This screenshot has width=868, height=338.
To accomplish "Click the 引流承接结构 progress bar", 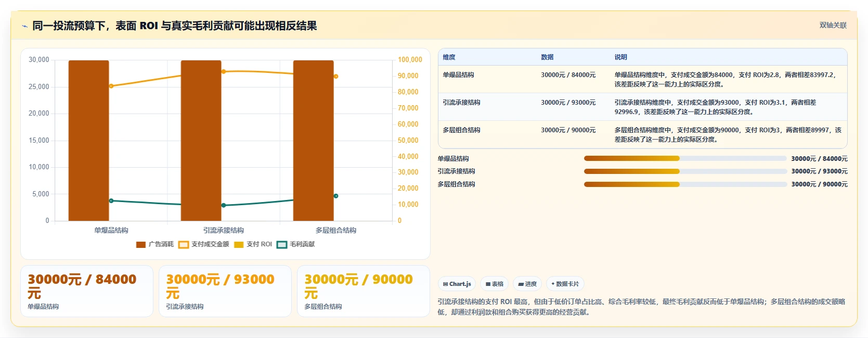I will [685, 171].
